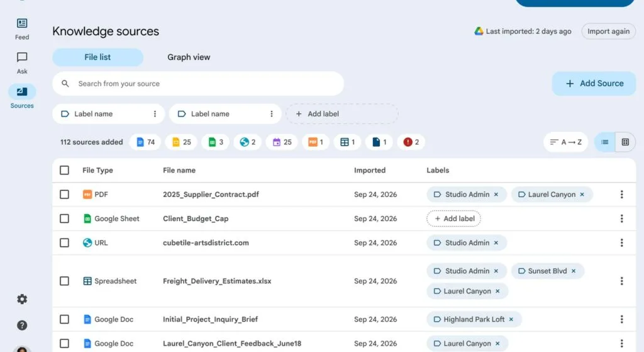Screen dimensions: 644x352
Task: Switch to the File list tab
Action: tap(97, 57)
